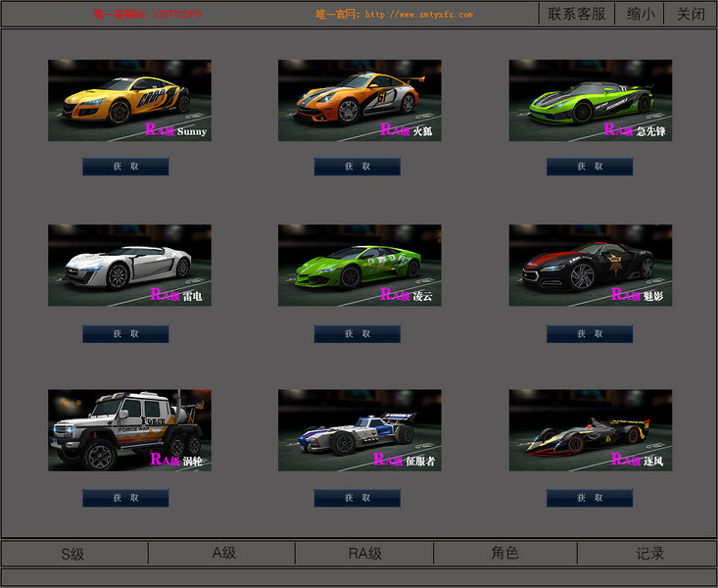Select the 涡轮 six-wheel truck thumbnail
The image size is (718, 588).
(129, 429)
